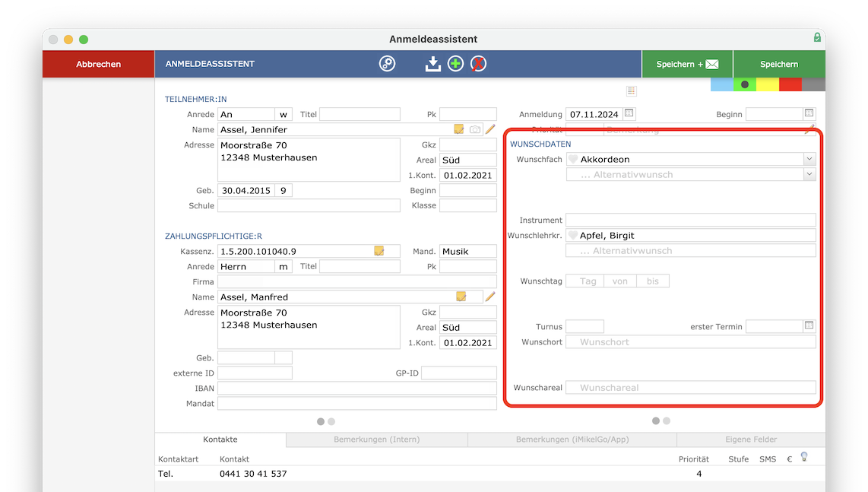Switch to the Kontakte tab
The image size is (868, 492).
pyautogui.click(x=220, y=440)
